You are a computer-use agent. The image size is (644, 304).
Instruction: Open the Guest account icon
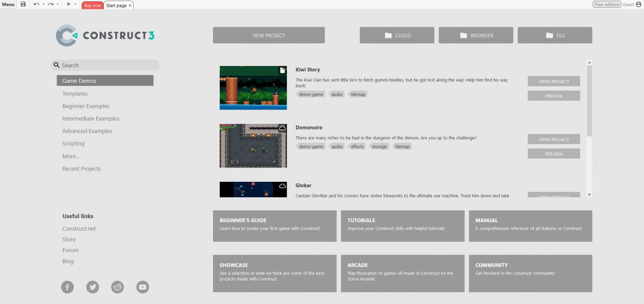point(639,4)
